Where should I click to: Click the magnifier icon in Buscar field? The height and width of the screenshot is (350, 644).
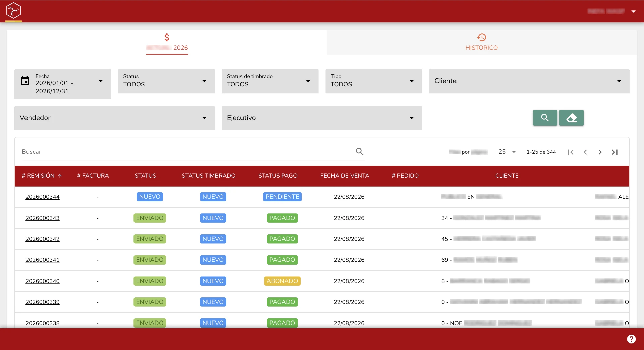pos(360,152)
